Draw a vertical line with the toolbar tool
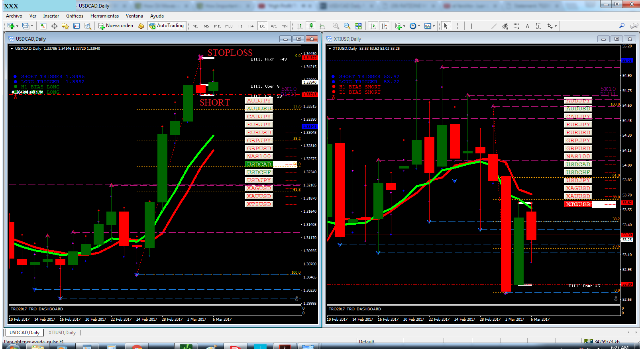This screenshot has height=349, width=644. pyautogui.click(x=471, y=26)
